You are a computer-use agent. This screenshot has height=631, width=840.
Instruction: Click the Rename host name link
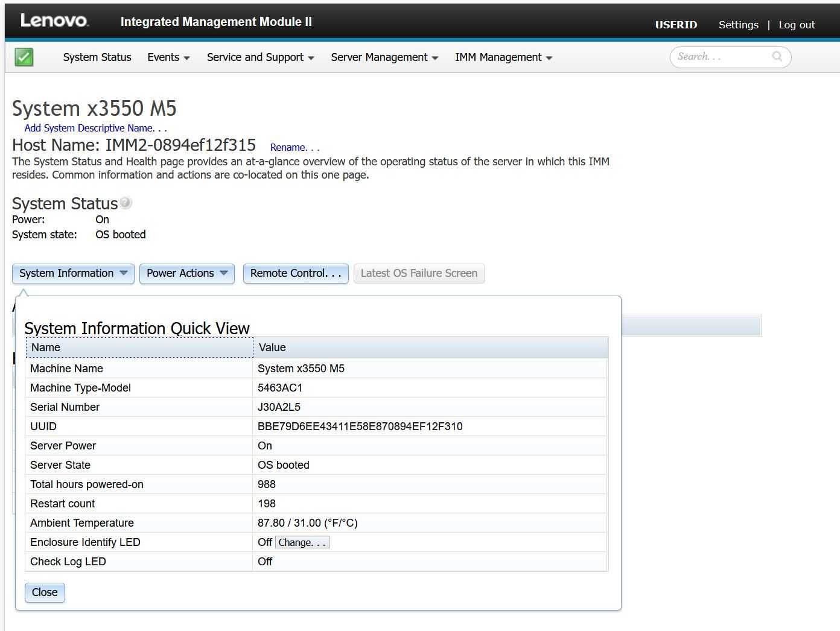[294, 147]
